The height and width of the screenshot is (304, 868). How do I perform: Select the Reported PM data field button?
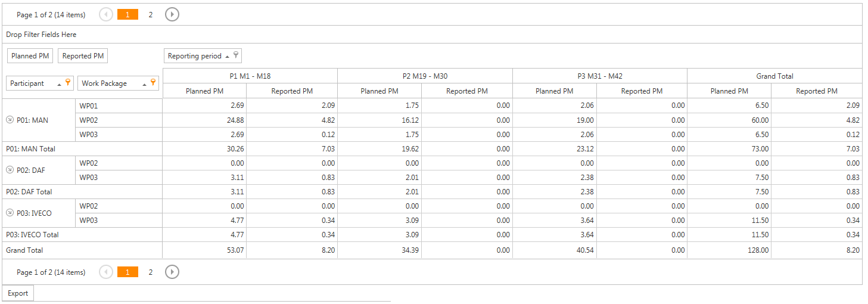[x=83, y=56]
